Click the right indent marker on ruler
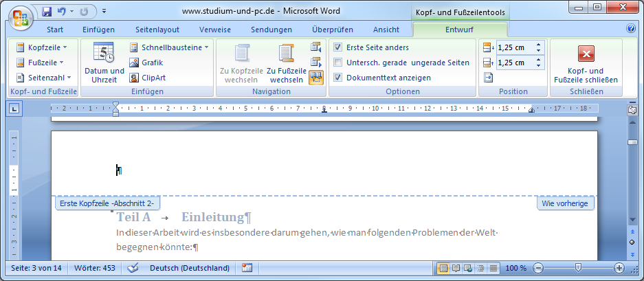Screen dimensions: 644x281 pyautogui.click(x=531, y=110)
